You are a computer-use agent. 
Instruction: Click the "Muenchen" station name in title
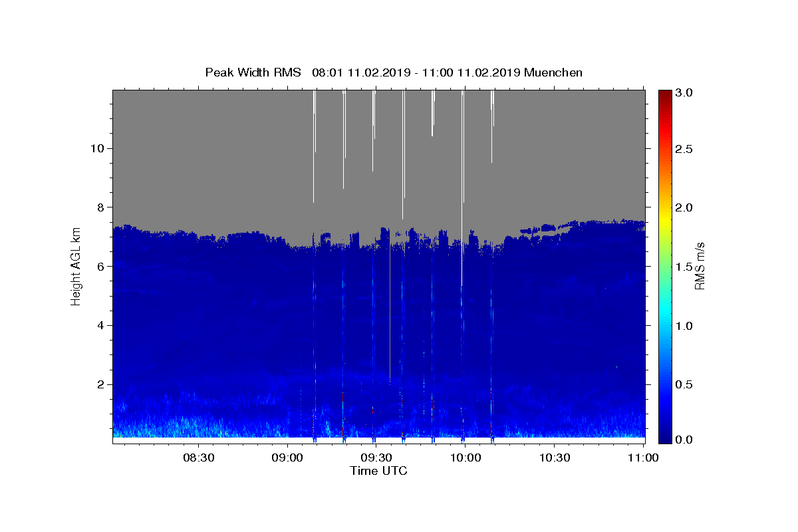coord(553,72)
